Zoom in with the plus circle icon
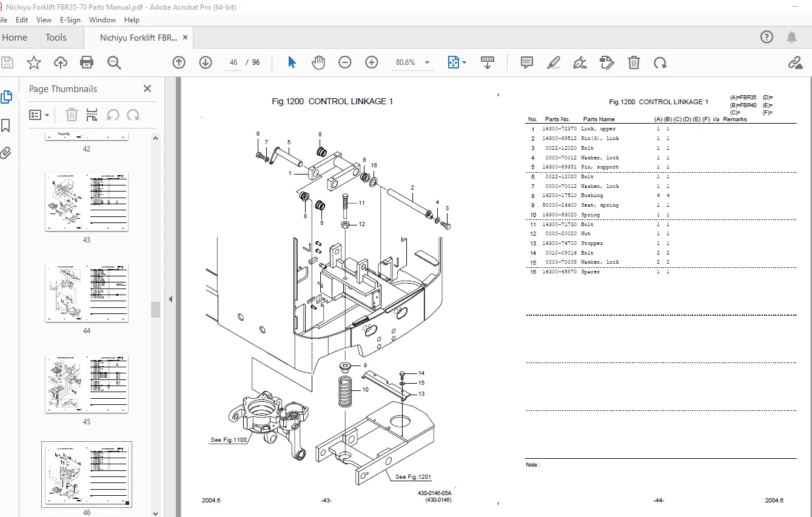This screenshot has height=517, width=812. click(x=372, y=62)
